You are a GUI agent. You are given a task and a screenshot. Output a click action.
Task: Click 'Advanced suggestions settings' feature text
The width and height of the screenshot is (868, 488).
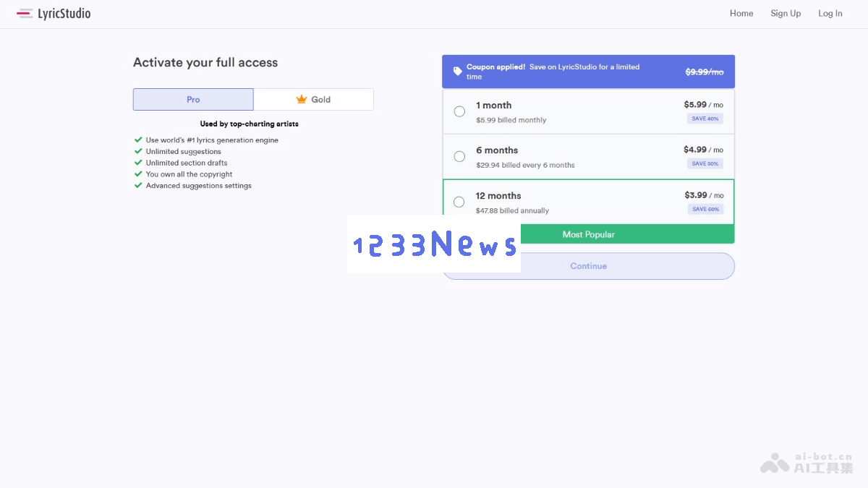tap(199, 186)
